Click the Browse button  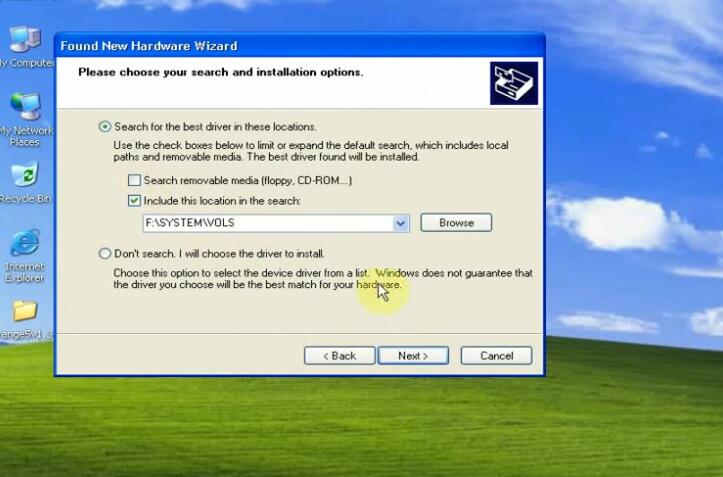tap(456, 223)
